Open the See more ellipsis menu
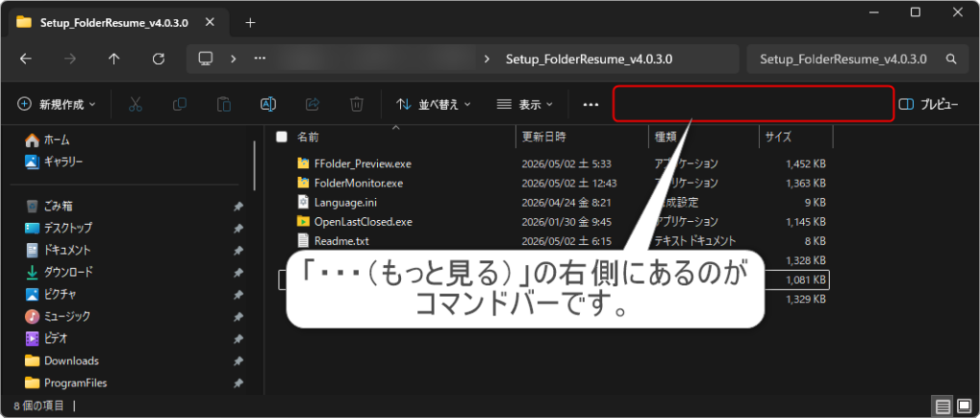The image size is (980, 418). tap(590, 105)
